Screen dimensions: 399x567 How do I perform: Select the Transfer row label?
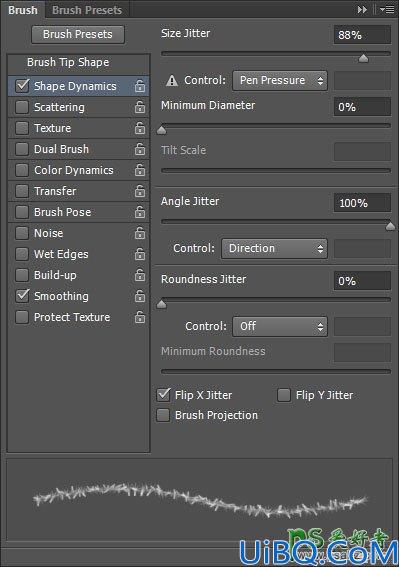[55, 191]
